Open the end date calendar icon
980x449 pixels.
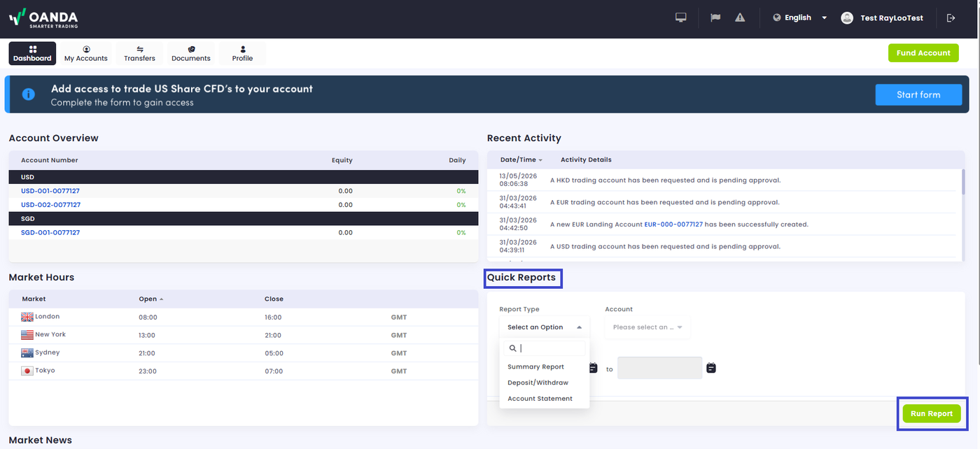[711, 368]
